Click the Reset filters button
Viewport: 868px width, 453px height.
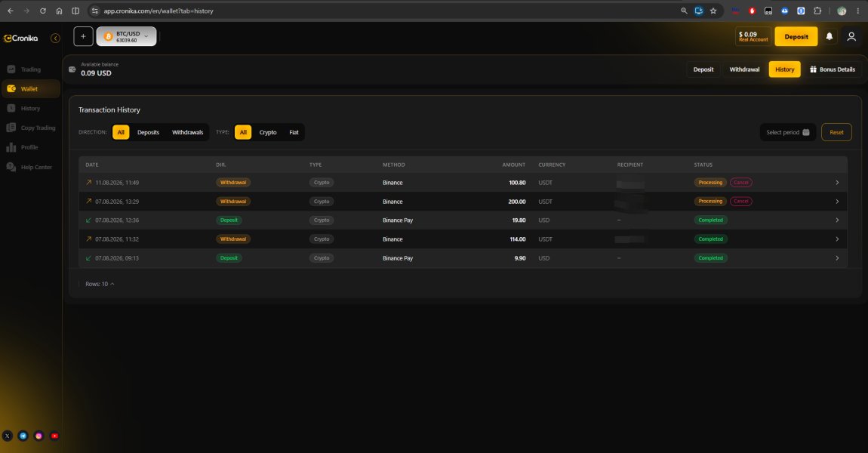pos(836,132)
